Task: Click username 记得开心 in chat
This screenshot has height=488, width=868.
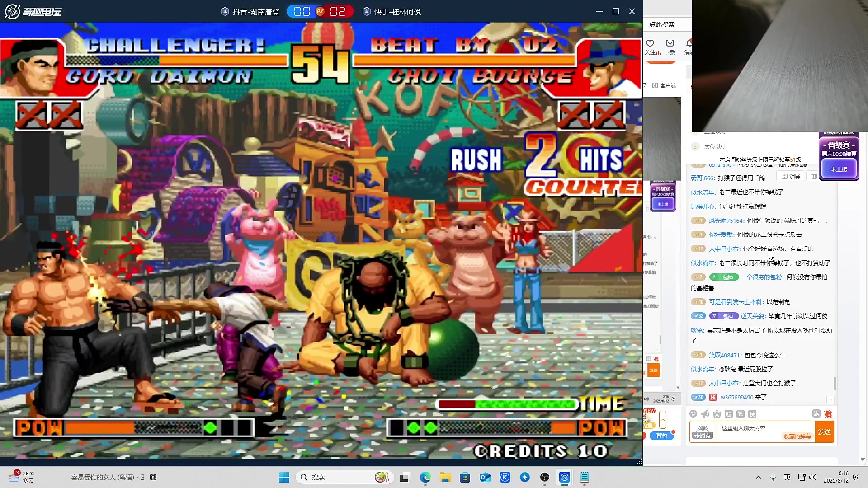Action: (x=703, y=206)
